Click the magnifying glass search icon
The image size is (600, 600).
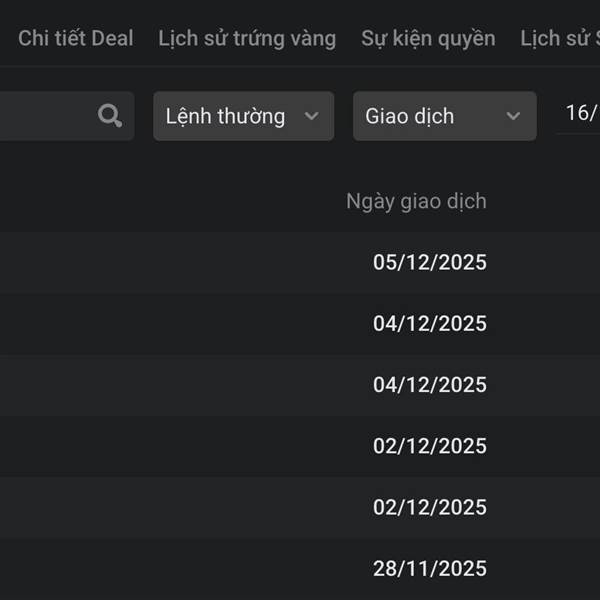(110, 116)
